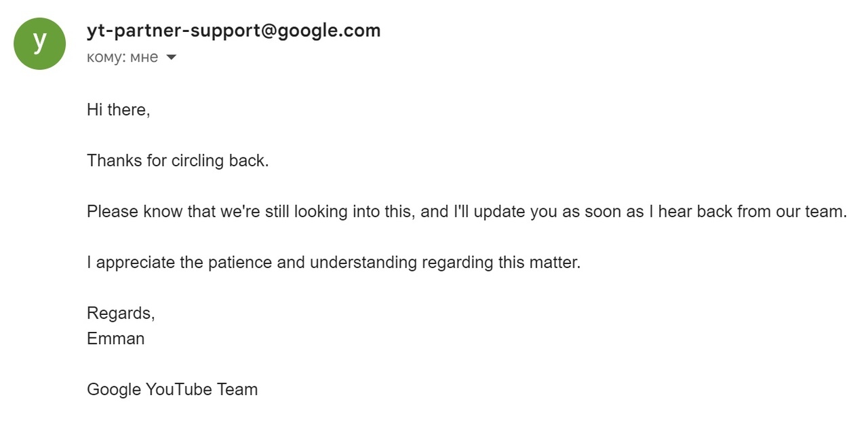Click the word "YouTube" in the signature
Screen dimensions: 868x431
point(178,390)
